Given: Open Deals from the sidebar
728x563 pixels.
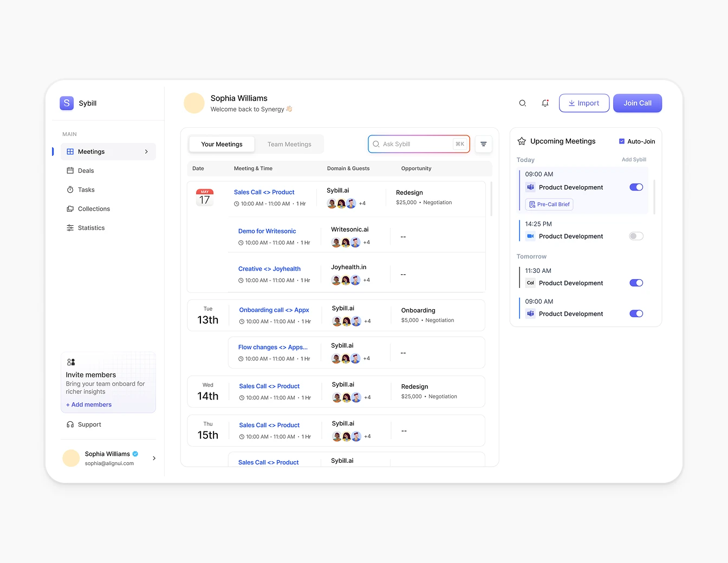Looking at the screenshot, I should tap(86, 171).
